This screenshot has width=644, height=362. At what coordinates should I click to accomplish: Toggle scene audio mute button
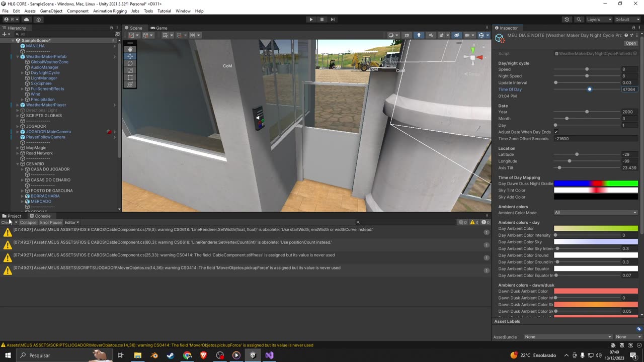431,35
